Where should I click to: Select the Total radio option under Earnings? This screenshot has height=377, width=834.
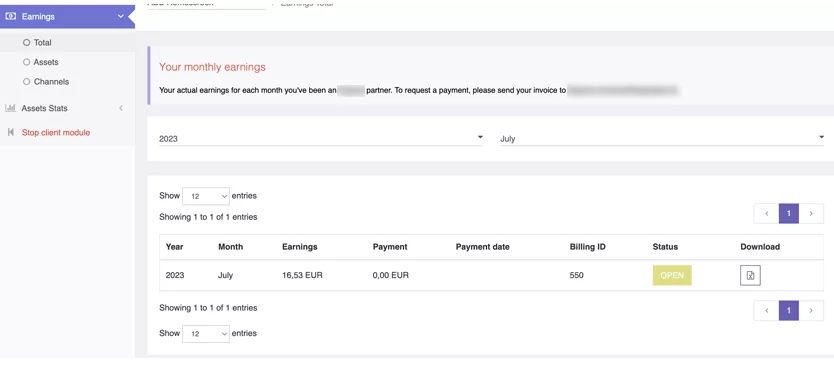pyautogui.click(x=27, y=43)
